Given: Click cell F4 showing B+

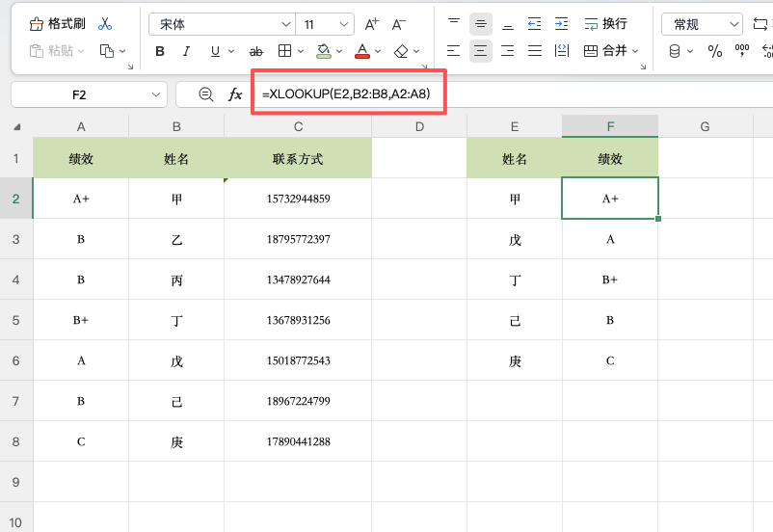Looking at the screenshot, I should (x=610, y=279).
